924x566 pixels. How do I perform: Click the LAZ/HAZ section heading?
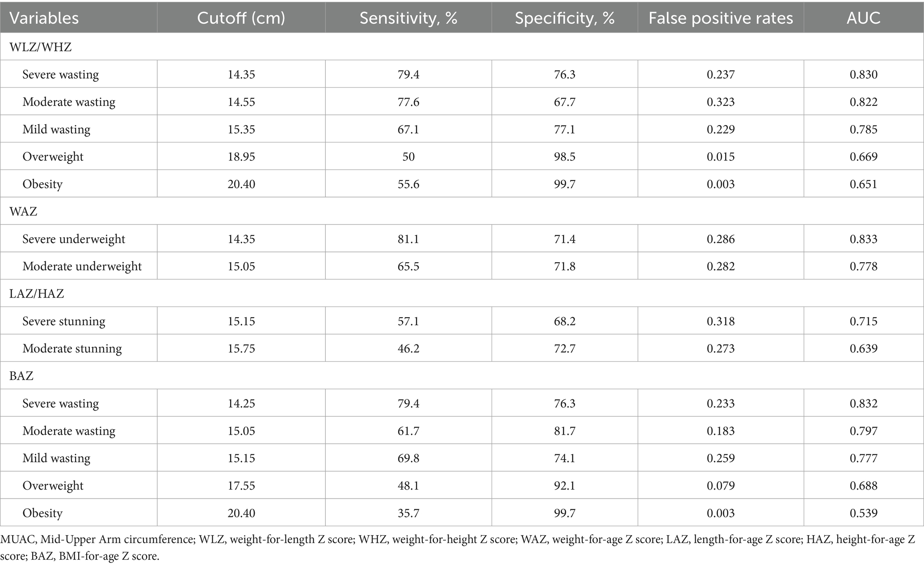click(x=37, y=293)
